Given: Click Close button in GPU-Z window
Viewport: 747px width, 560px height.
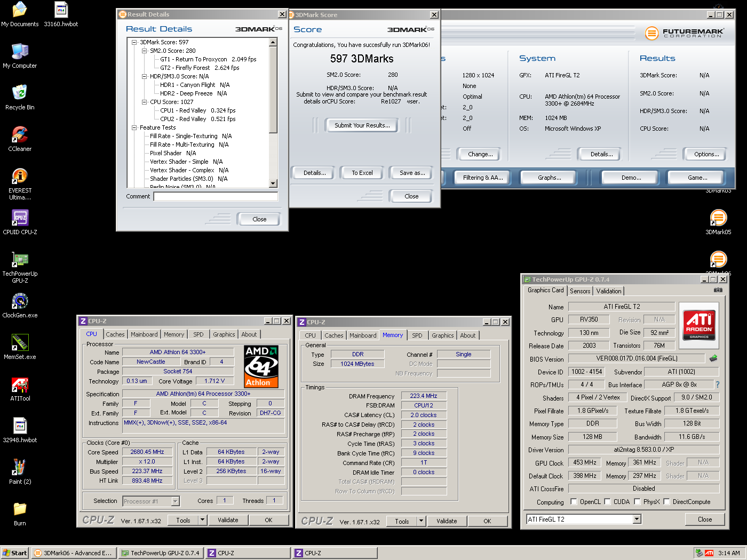Looking at the screenshot, I should pyautogui.click(x=705, y=519).
